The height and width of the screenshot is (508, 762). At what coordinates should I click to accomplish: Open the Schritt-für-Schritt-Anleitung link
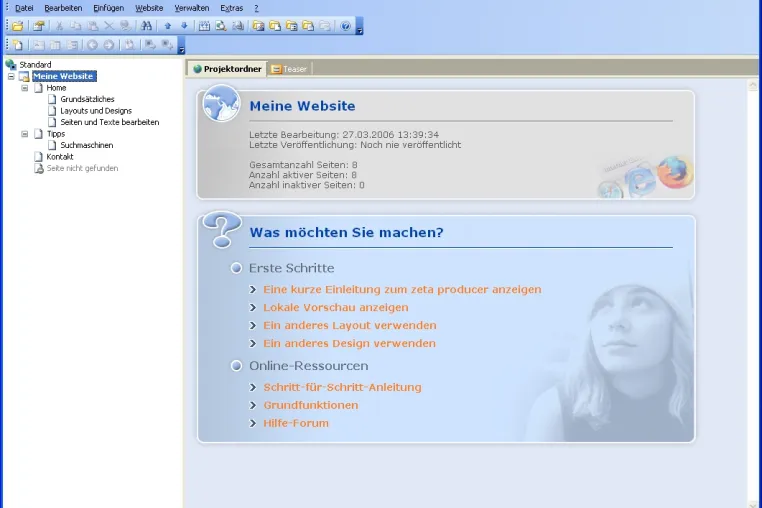342,387
